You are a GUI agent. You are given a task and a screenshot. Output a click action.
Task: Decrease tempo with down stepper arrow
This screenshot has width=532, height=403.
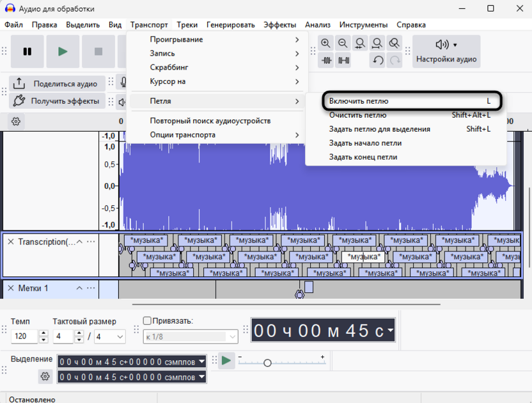click(43, 340)
